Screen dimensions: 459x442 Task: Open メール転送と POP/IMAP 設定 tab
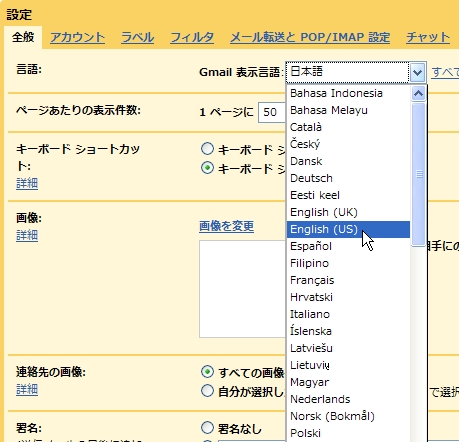tap(310, 37)
